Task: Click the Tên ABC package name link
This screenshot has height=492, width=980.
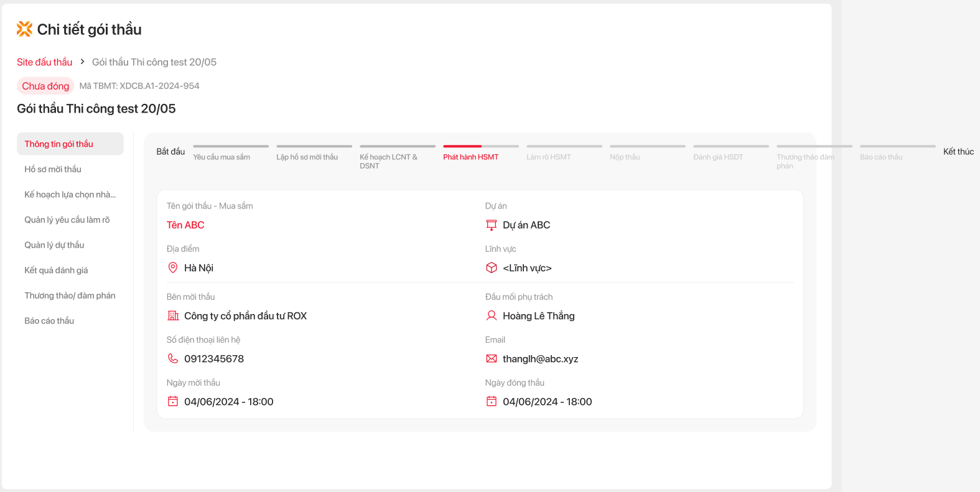Action: tap(185, 225)
